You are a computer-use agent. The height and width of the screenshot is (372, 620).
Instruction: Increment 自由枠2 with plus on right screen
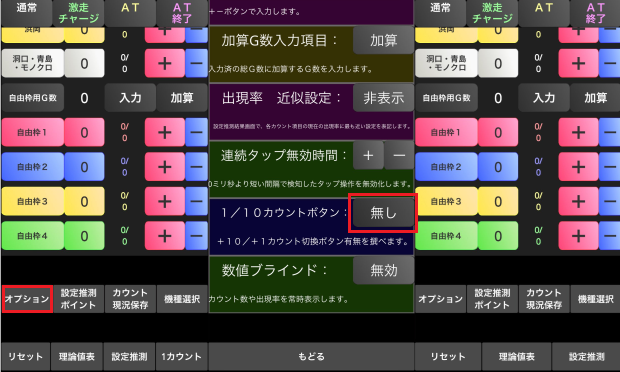pyautogui.click(x=578, y=167)
